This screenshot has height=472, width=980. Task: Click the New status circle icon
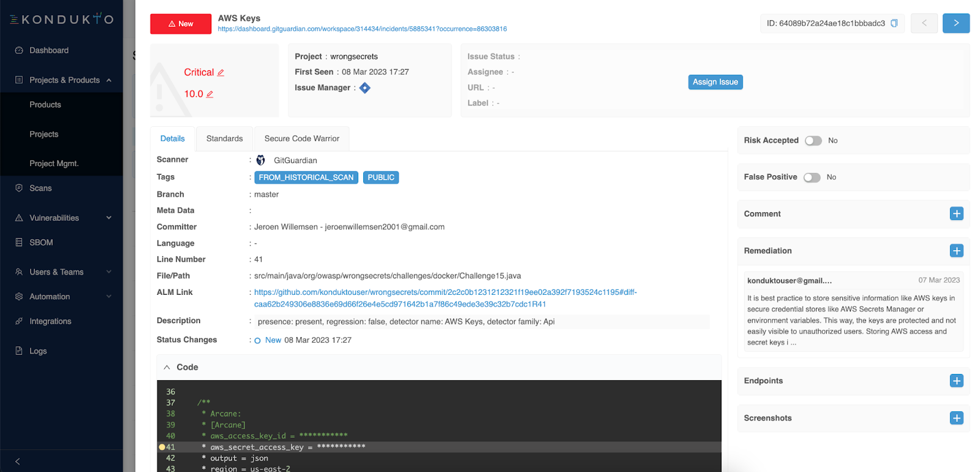pos(258,341)
